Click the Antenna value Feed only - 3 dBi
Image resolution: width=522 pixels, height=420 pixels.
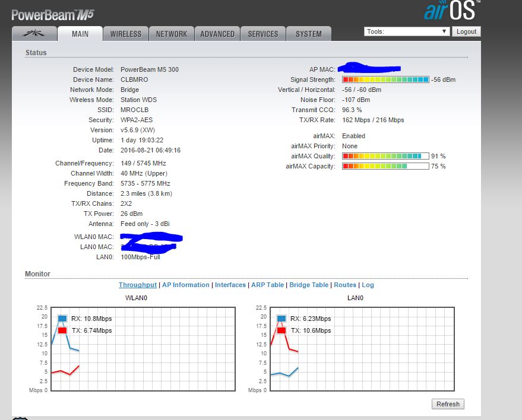click(145, 224)
